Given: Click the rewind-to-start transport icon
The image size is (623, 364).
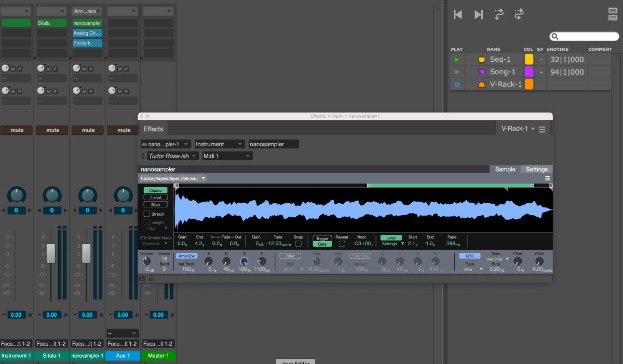Looking at the screenshot, I should tap(457, 15).
